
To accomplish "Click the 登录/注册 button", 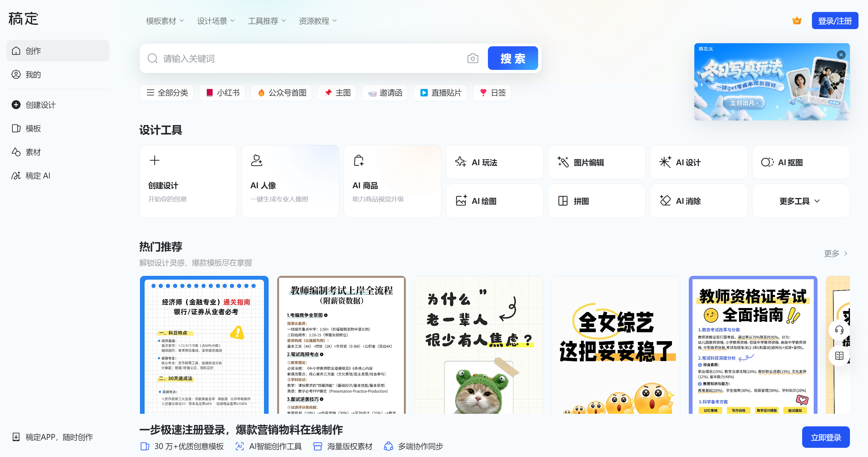I will pos(835,20).
